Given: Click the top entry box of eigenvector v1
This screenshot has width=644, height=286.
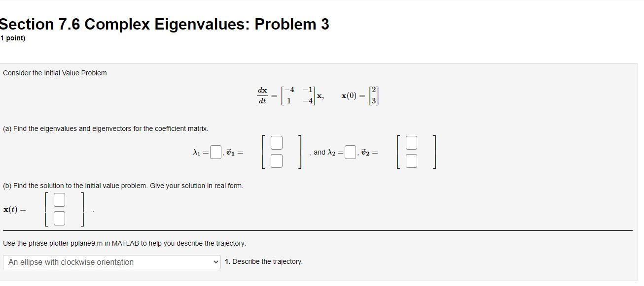Looking at the screenshot, I should [277, 143].
